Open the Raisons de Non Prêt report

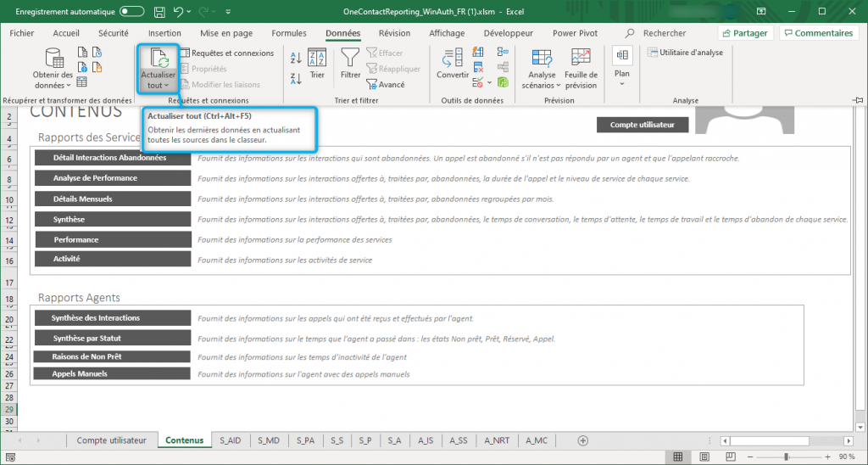pyautogui.click(x=112, y=357)
